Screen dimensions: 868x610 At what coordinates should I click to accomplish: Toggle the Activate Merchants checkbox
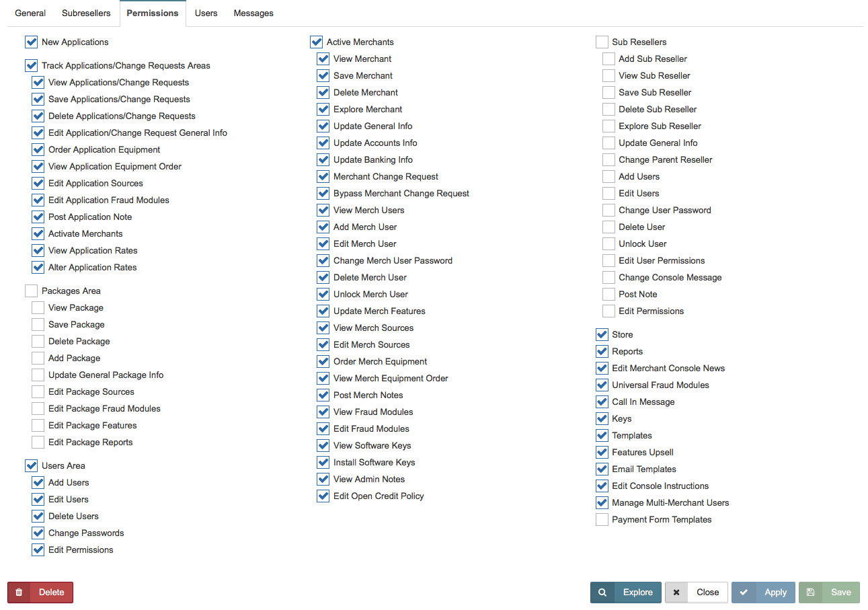point(38,234)
